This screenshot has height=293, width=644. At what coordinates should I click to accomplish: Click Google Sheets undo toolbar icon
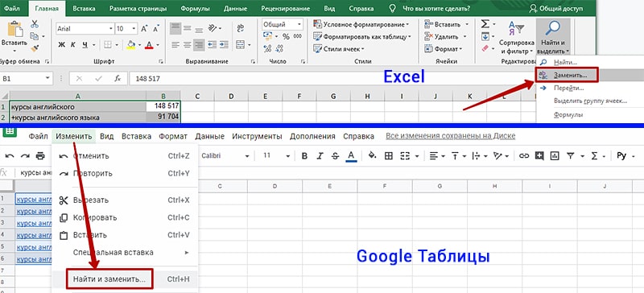(x=10, y=156)
